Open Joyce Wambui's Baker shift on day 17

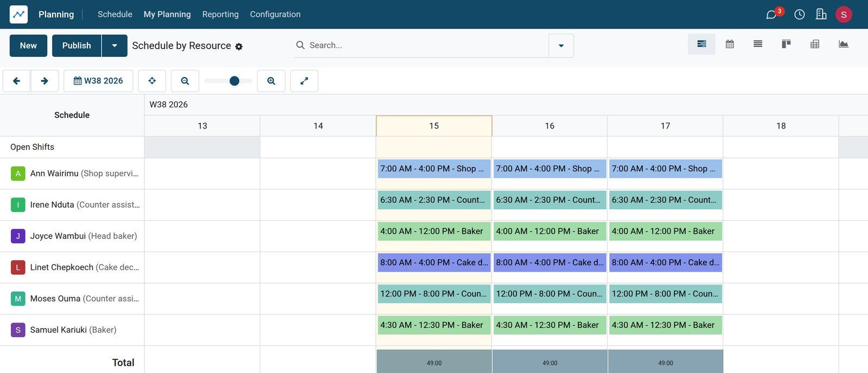[666, 231]
